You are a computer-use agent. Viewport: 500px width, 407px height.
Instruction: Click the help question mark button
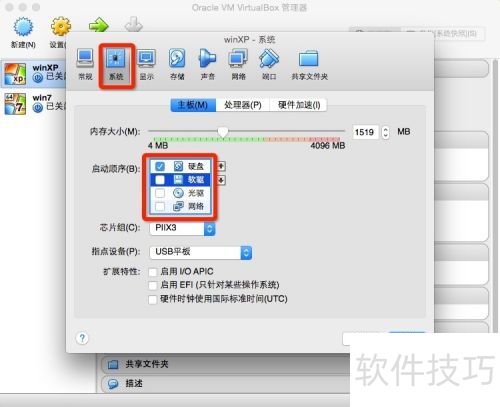click(x=82, y=338)
